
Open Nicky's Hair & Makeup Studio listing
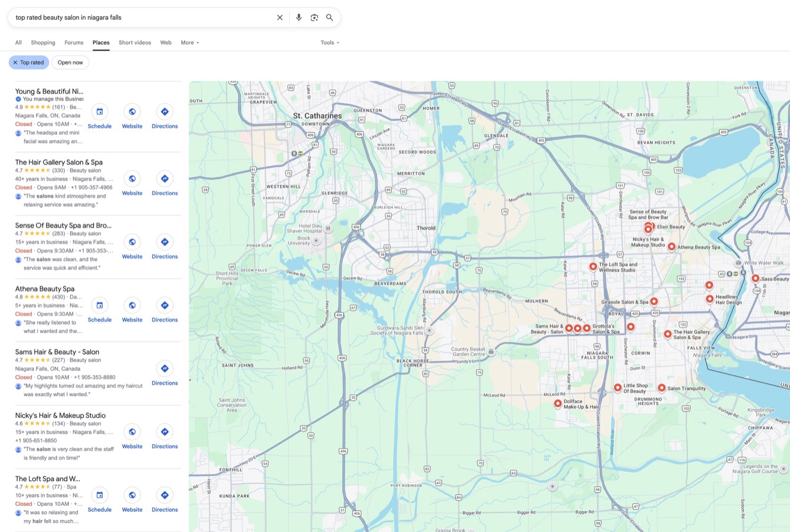60,416
